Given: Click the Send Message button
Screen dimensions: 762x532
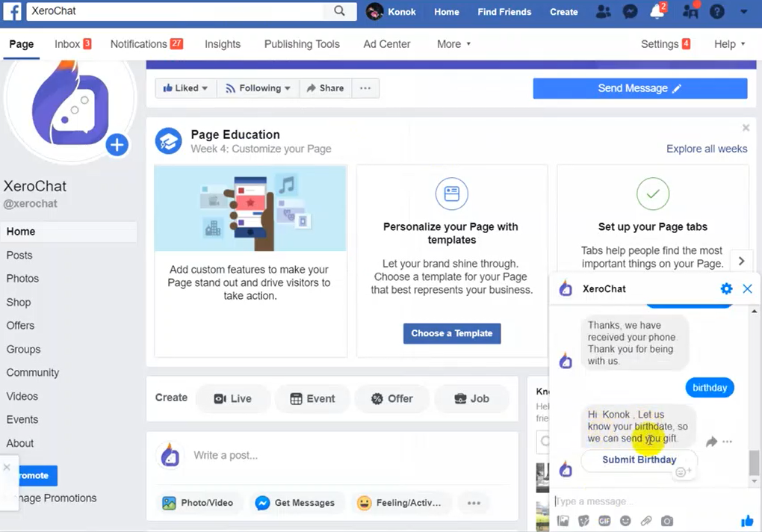Looking at the screenshot, I should tap(640, 88).
